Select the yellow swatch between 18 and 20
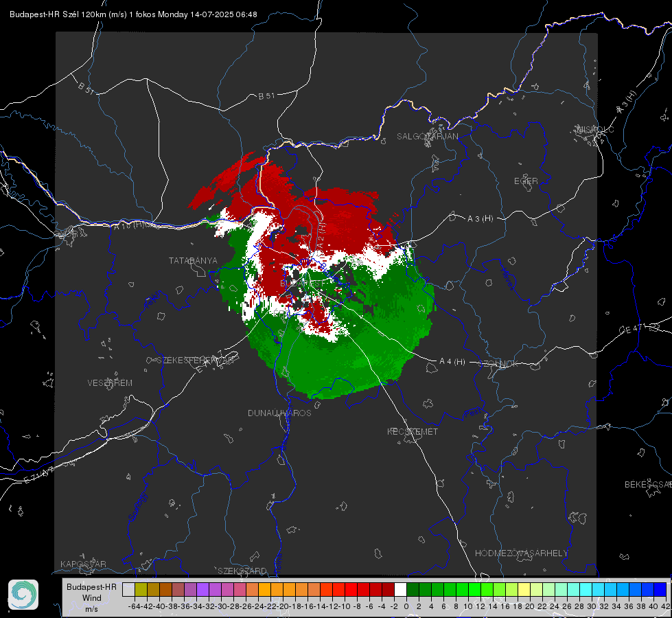The height and width of the screenshot is (618, 672). click(524, 590)
